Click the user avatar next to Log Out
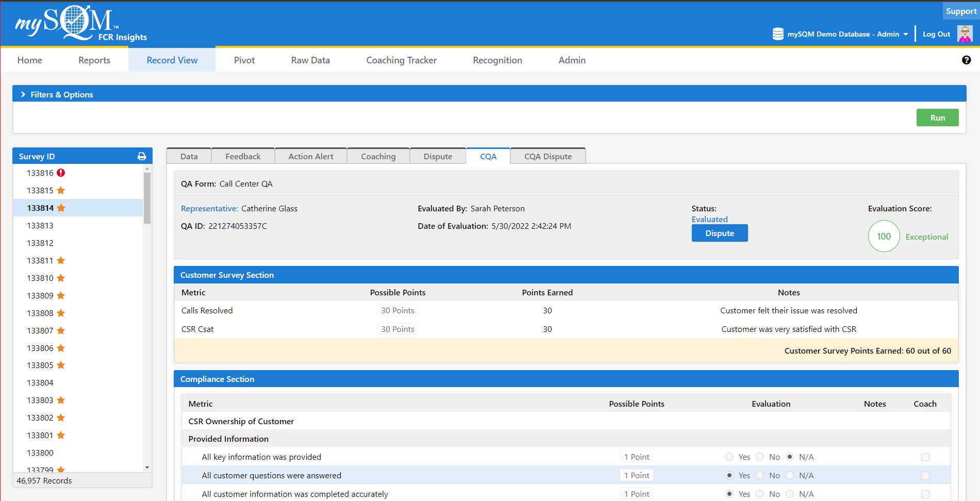Viewport: 980px width, 501px height. 965,34
